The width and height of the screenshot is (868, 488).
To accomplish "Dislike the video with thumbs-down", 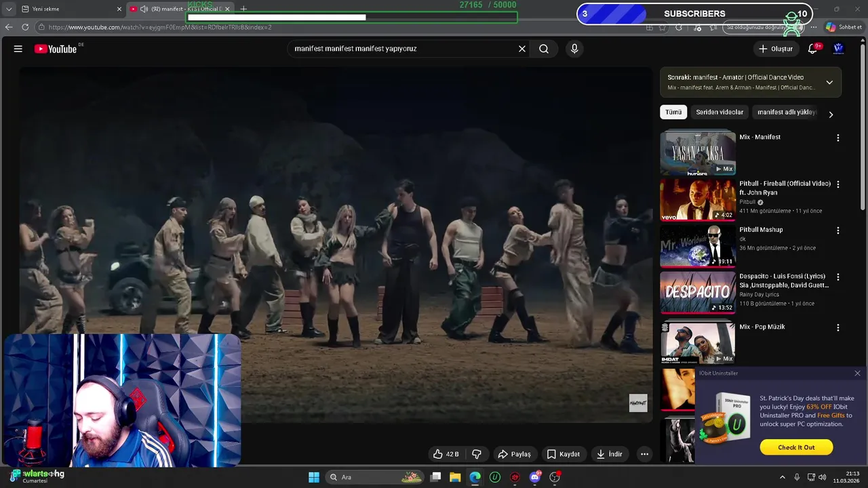I will tap(477, 454).
